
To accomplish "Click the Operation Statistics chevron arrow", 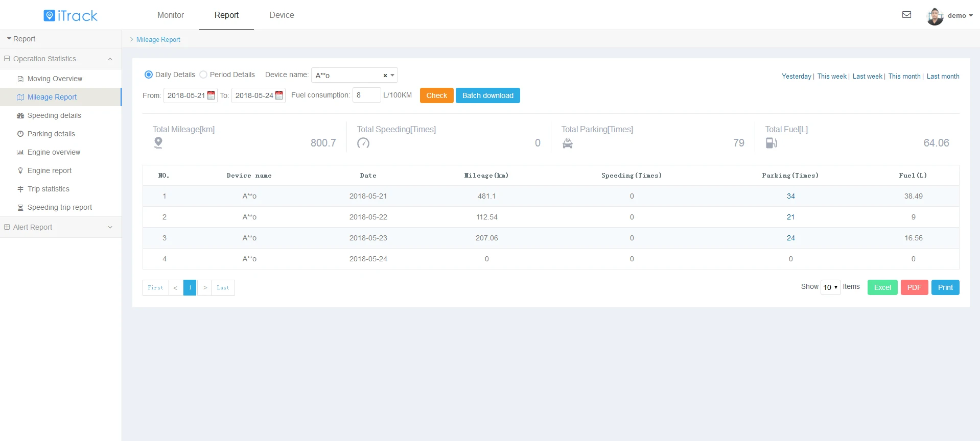I will tap(110, 59).
